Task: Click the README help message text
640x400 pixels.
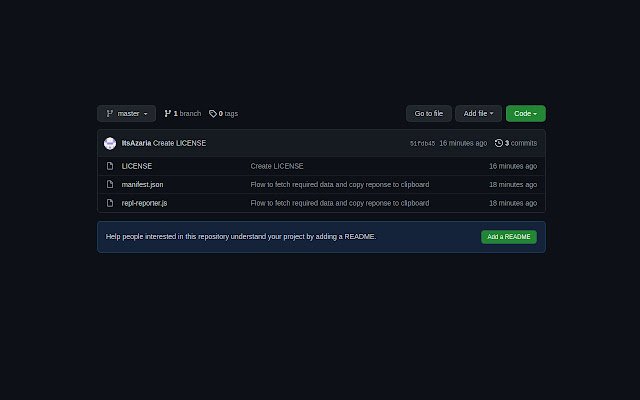Action: pos(241,237)
